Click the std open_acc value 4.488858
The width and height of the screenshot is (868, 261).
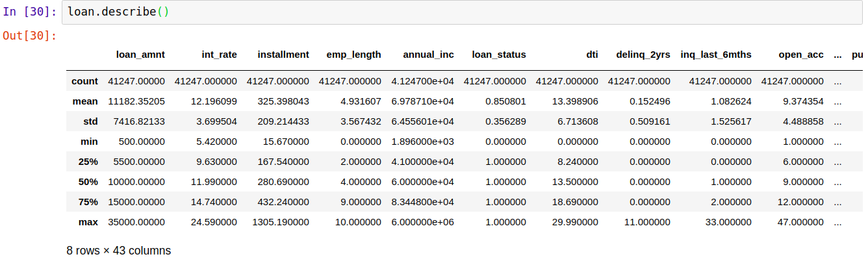(804, 121)
